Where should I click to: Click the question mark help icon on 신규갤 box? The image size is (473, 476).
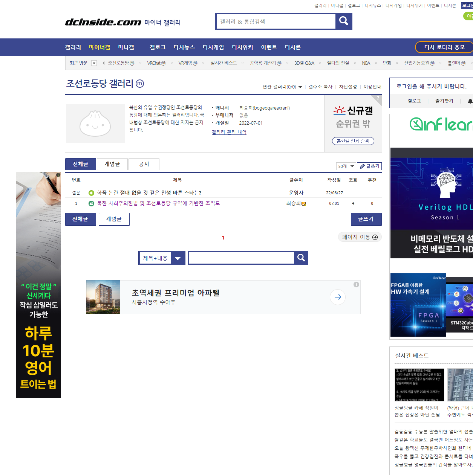[x=378, y=98]
